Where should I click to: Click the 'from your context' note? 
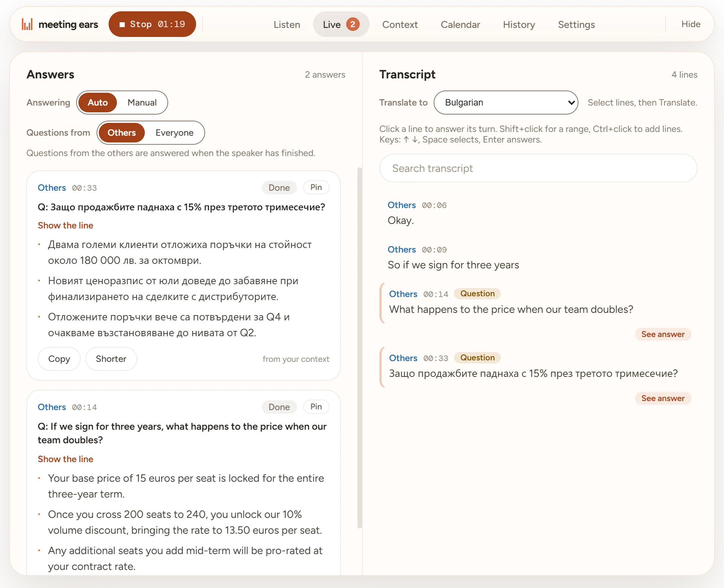pos(296,359)
